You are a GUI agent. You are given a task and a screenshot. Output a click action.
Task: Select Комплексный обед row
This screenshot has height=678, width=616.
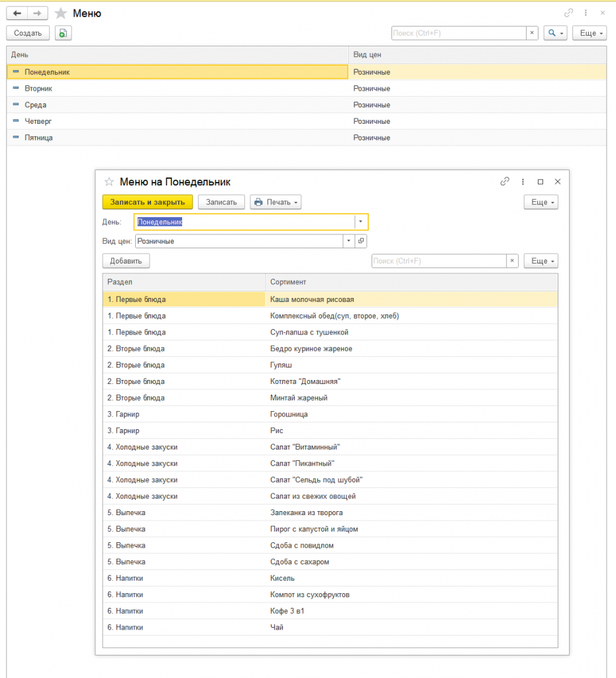[330, 316]
